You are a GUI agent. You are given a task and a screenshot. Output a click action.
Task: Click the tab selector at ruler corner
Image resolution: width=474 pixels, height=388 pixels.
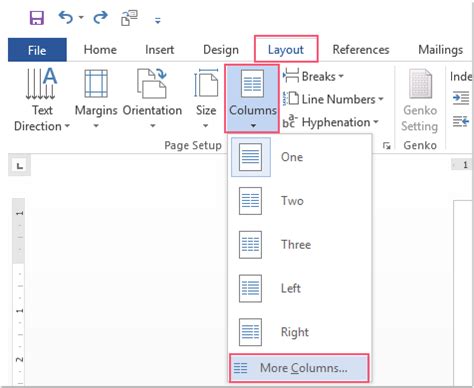tap(20, 165)
